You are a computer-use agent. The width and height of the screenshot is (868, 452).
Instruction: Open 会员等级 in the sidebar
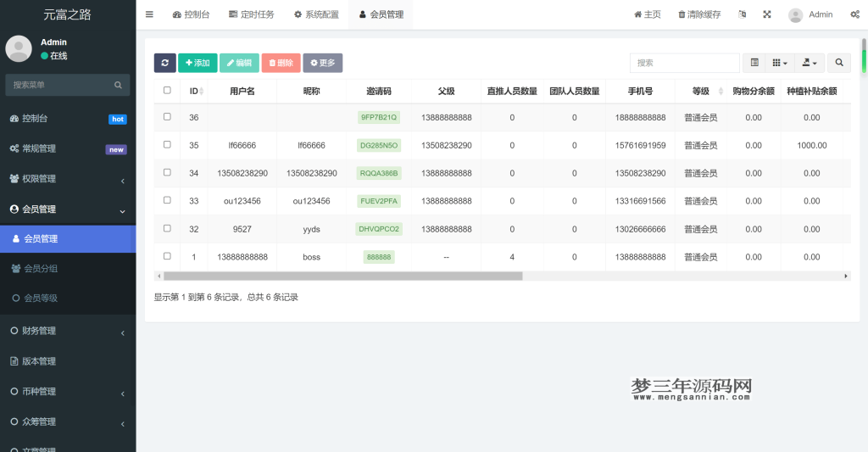click(68, 298)
